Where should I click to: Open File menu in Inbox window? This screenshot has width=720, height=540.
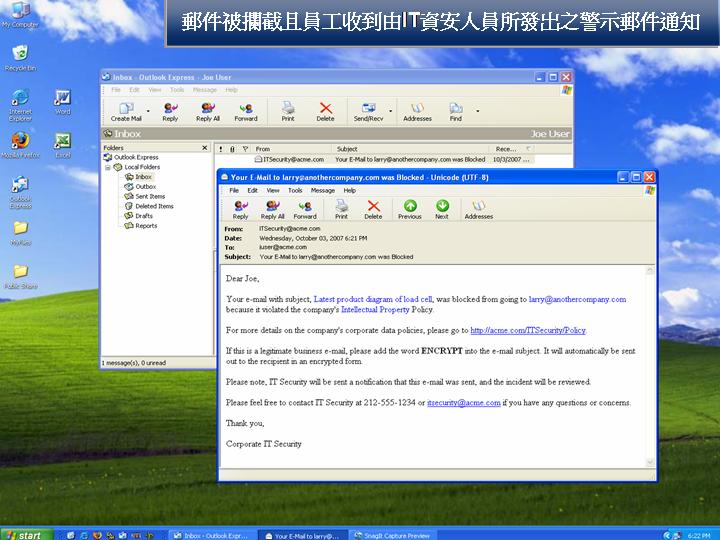116,90
